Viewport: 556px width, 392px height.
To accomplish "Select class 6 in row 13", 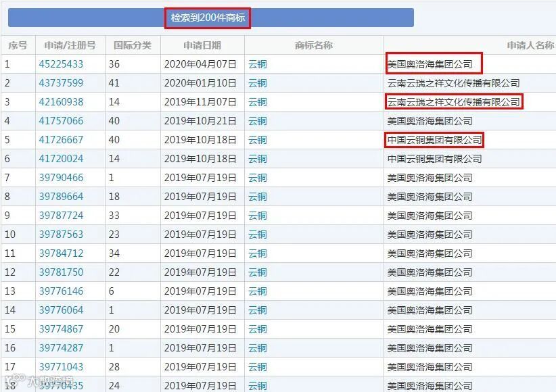I will pyautogui.click(x=112, y=291).
